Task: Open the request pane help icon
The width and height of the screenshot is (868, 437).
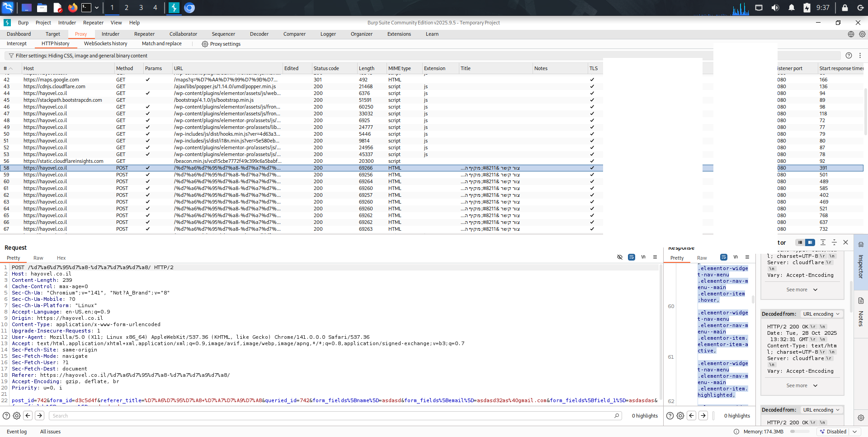Action: click(6, 416)
